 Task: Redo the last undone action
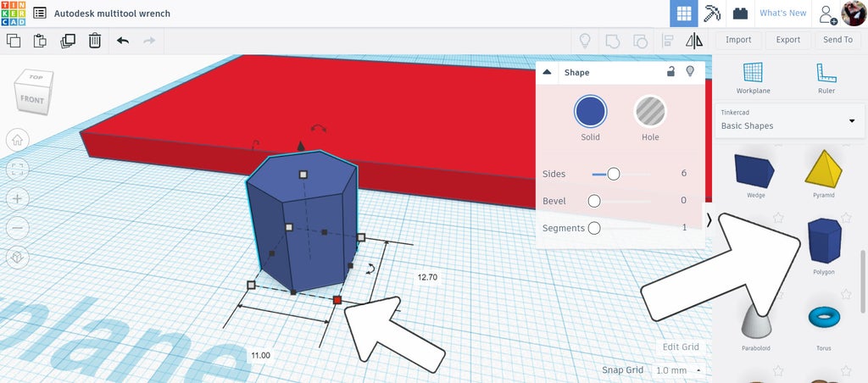coord(149,41)
